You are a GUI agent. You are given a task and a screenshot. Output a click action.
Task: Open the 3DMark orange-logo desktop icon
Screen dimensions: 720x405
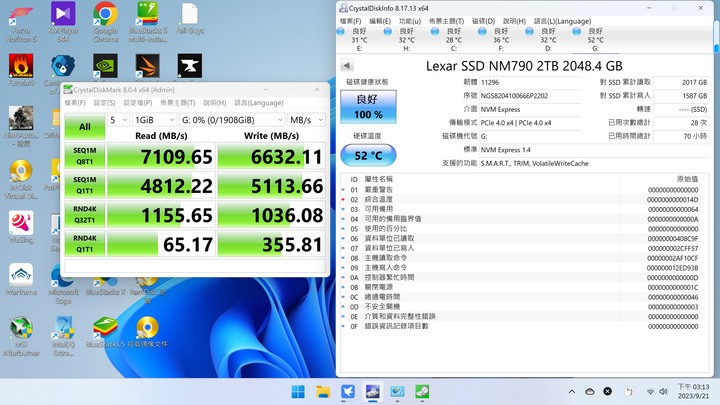[x=147, y=66]
